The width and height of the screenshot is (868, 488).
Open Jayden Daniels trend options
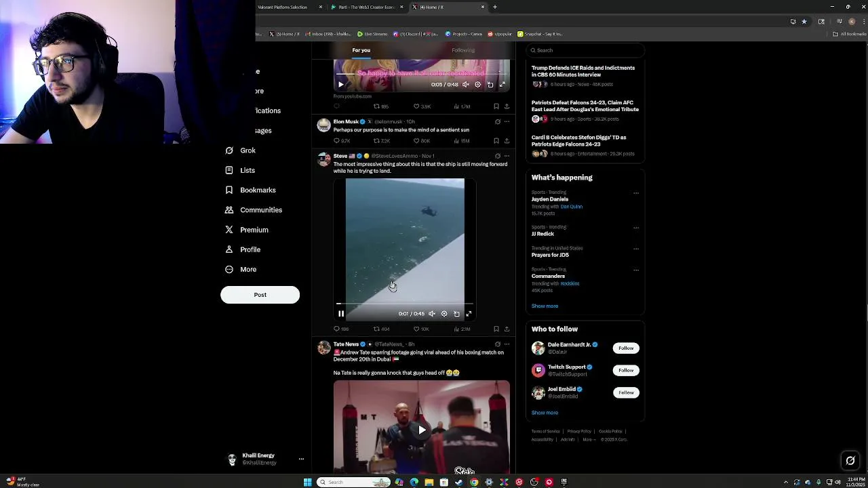pos(636,193)
